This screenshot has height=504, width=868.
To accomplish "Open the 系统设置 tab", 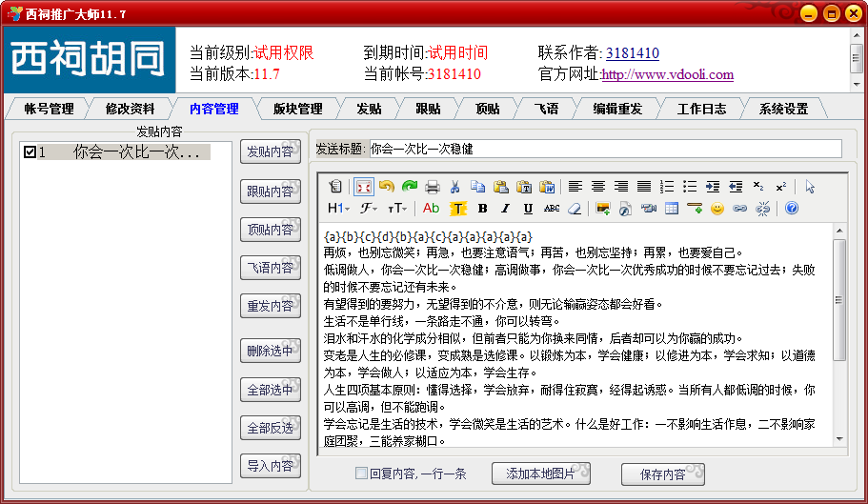I will (x=783, y=109).
